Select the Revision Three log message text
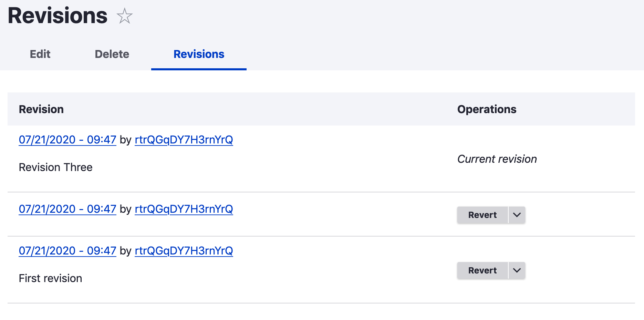This screenshot has width=644, height=320. pos(55,167)
